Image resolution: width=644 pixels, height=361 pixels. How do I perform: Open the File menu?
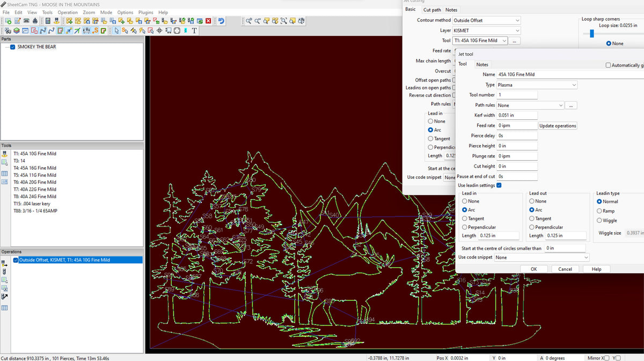(x=6, y=12)
